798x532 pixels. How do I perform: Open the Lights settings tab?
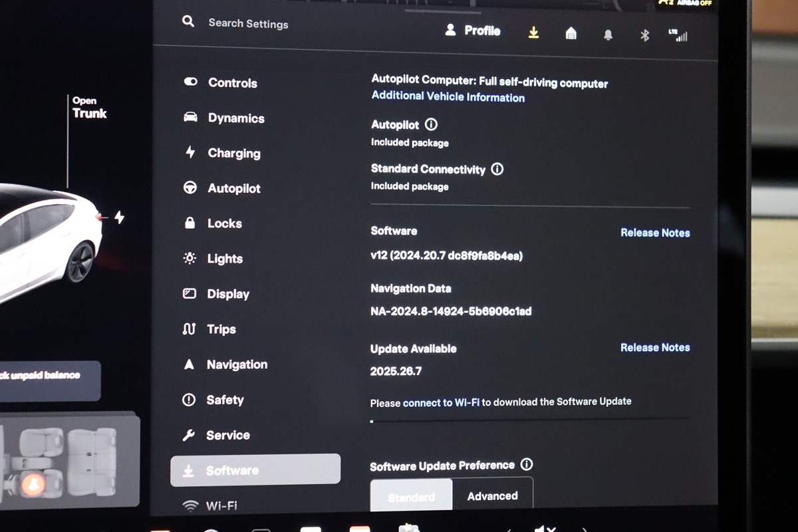coord(213,259)
